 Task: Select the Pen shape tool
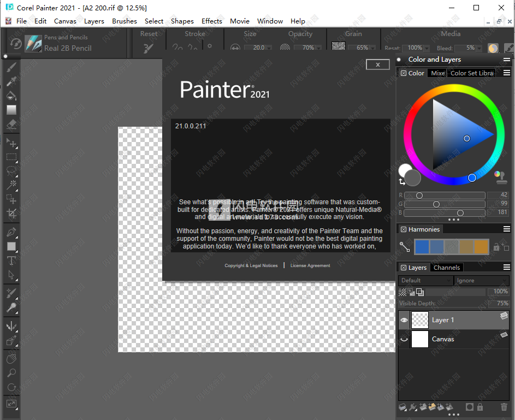click(x=11, y=232)
